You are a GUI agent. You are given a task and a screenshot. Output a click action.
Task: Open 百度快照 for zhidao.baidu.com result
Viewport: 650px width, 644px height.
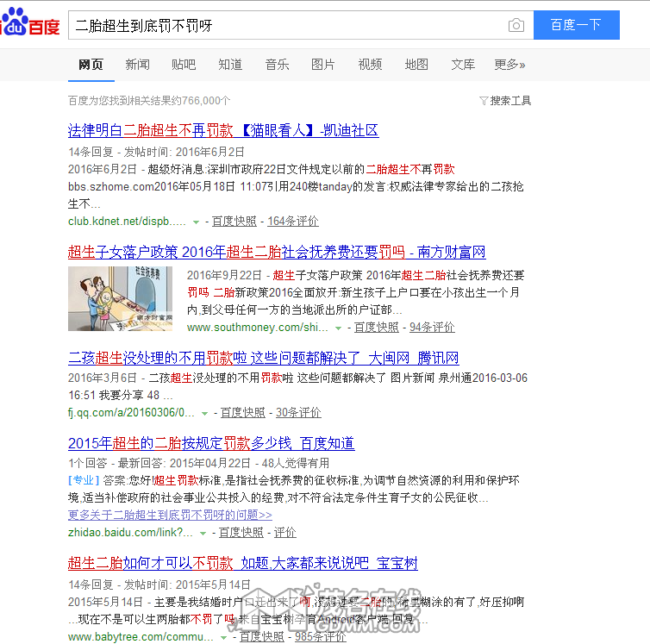(241, 533)
